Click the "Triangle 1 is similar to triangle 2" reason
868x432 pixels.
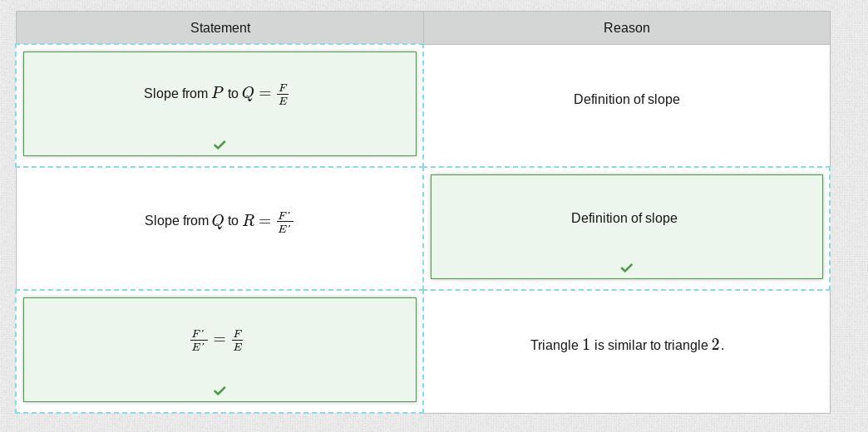627,345
